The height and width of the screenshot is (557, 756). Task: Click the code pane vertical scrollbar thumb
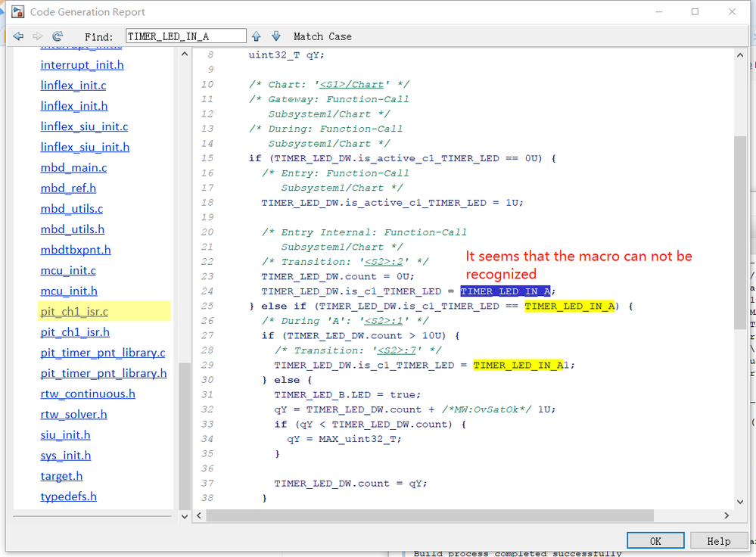(x=739, y=232)
